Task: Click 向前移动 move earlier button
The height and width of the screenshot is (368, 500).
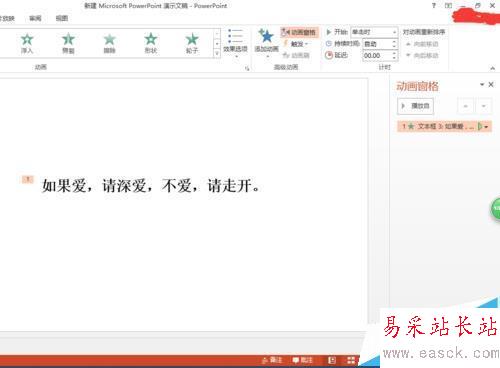Action: point(422,44)
